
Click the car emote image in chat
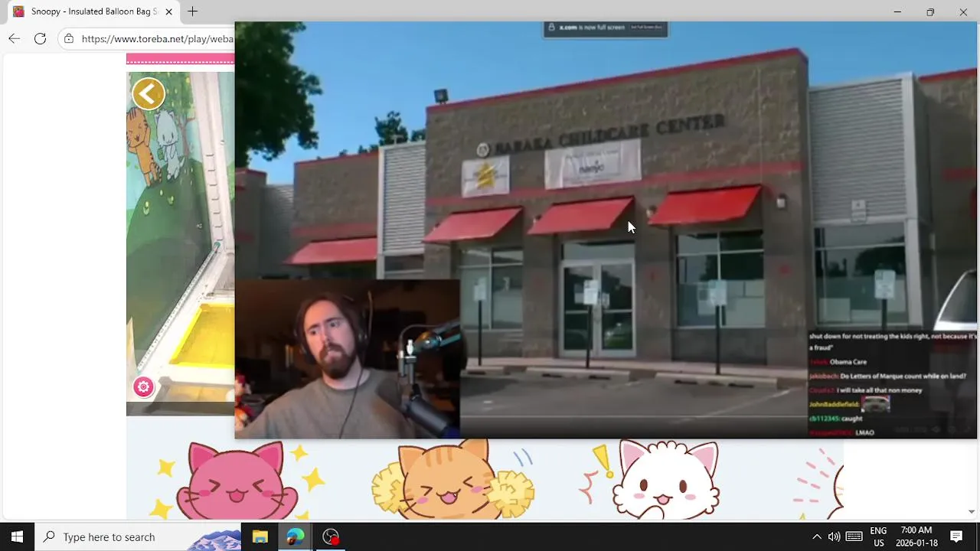click(x=876, y=403)
